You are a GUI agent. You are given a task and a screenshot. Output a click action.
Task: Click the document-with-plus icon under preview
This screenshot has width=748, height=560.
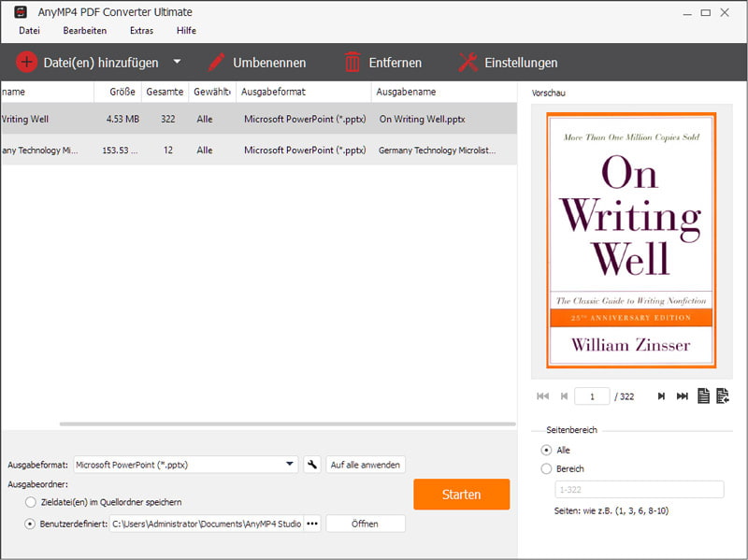tap(723, 395)
